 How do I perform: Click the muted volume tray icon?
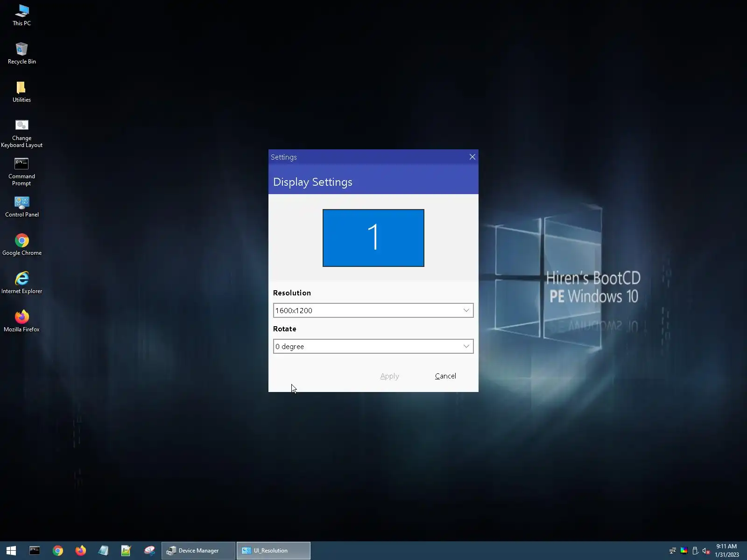point(706,551)
